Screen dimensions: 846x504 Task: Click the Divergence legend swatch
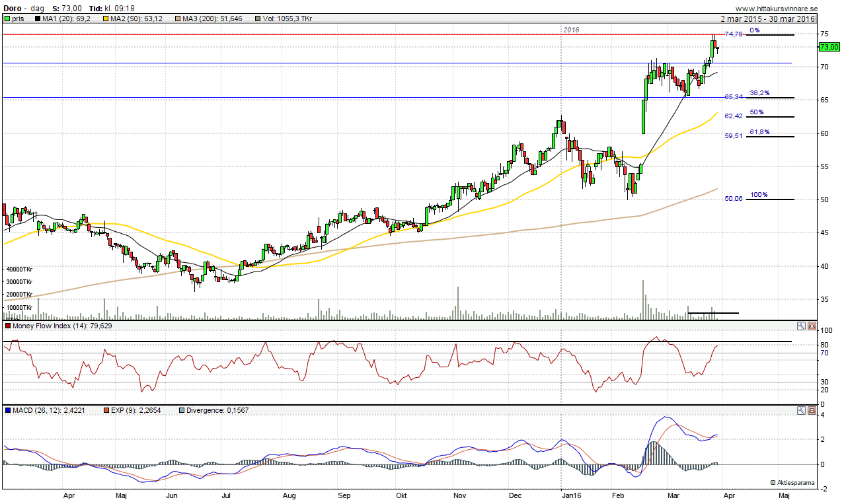(x=182, y=410)
